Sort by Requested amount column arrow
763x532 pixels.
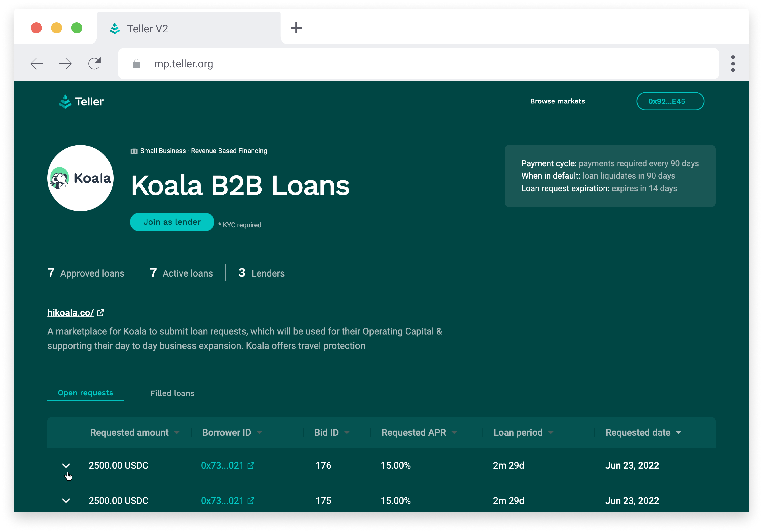pos(177,432)
